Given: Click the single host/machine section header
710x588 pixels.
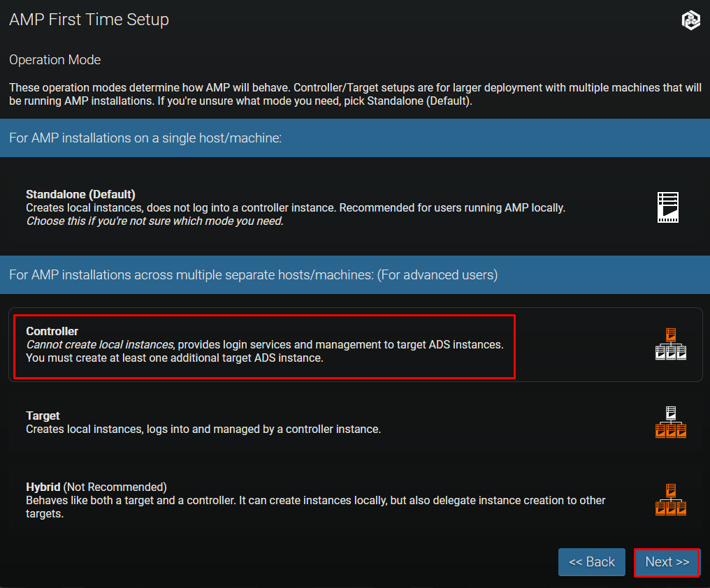Looking at the screenshot, I should click(145, 138).
